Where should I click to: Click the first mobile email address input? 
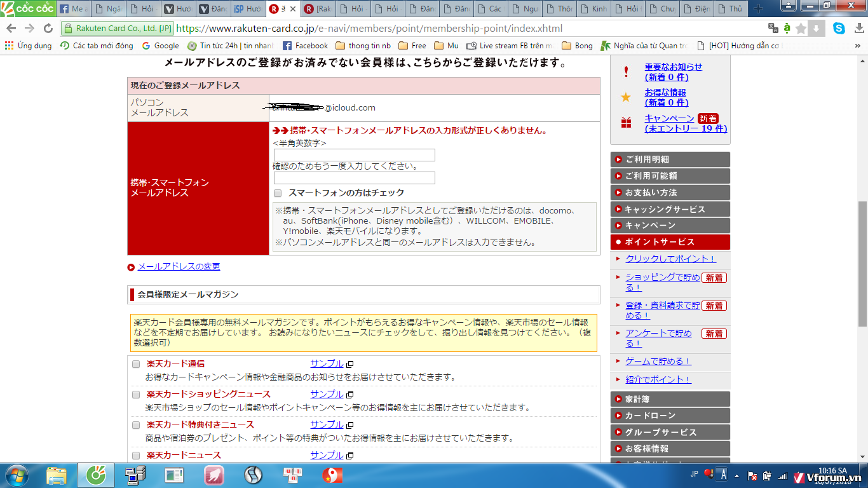click(x=355, y=155)
